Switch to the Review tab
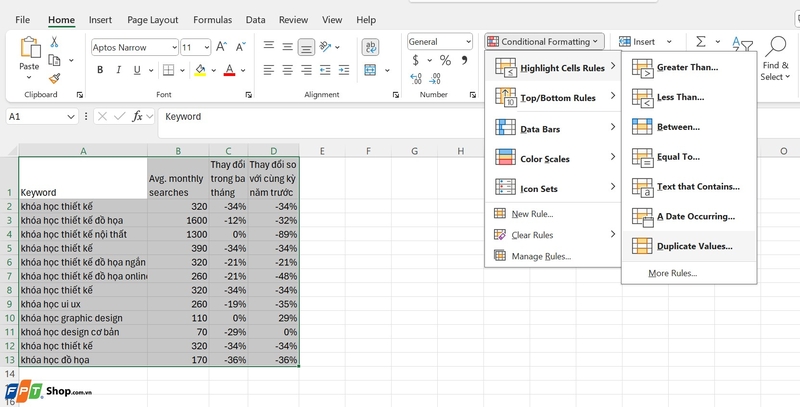The image size is (800, 407). tap(293, 20)
